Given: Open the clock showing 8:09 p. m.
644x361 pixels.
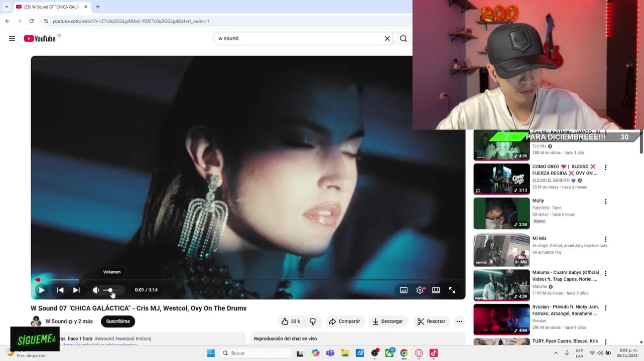Looking at the screenshot, I should pos(628,353).
